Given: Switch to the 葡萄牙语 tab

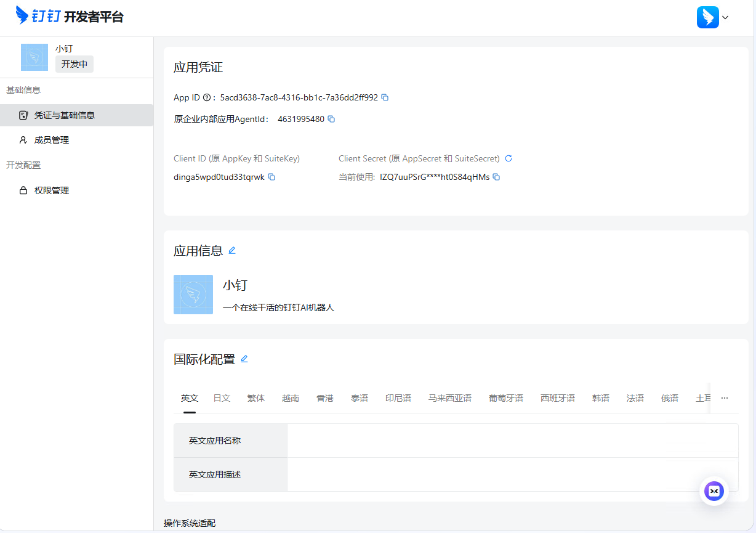Looking at the screenshot, I should (506, 398).
